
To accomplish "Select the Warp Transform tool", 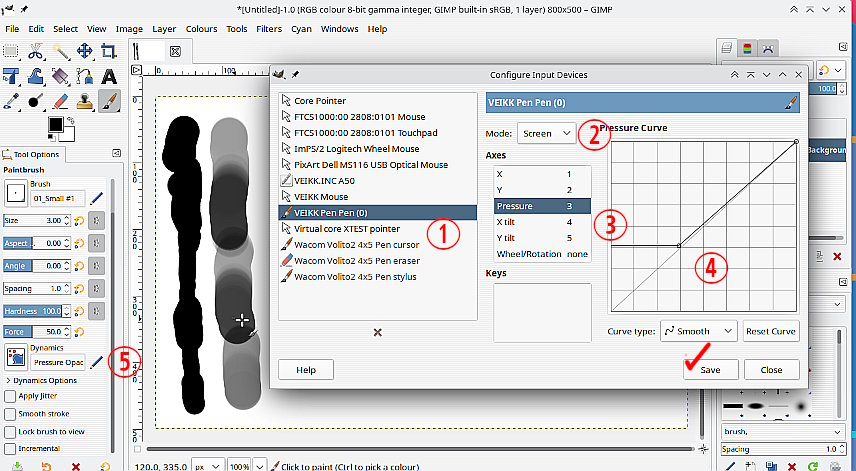I will coord(35,76).
